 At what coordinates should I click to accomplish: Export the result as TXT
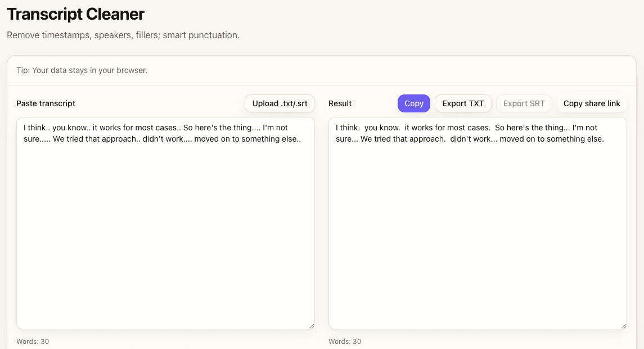(463, 103)
